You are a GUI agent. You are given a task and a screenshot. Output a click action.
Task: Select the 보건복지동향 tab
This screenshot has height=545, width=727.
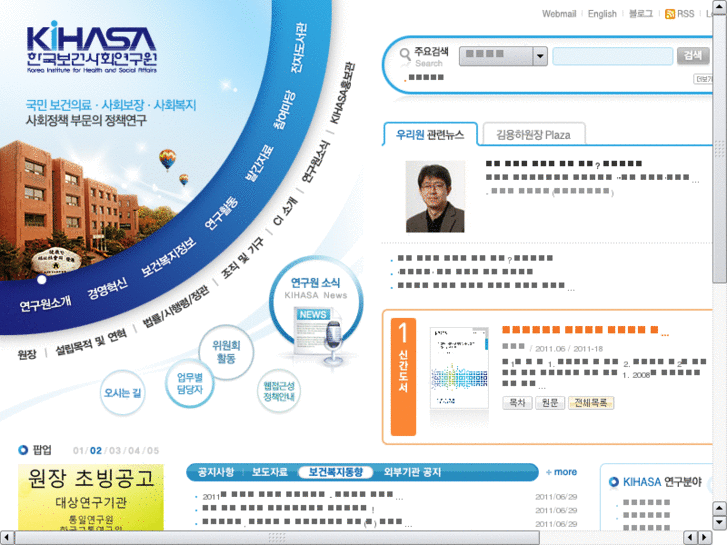pos(336,472)
